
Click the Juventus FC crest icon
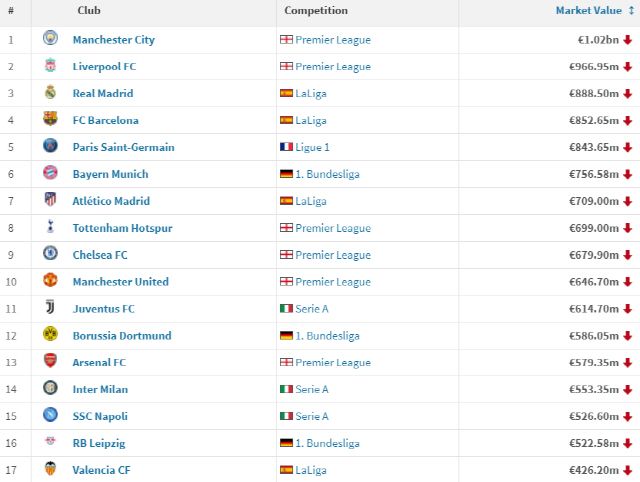pyautogui.click(x=50, y=309)
